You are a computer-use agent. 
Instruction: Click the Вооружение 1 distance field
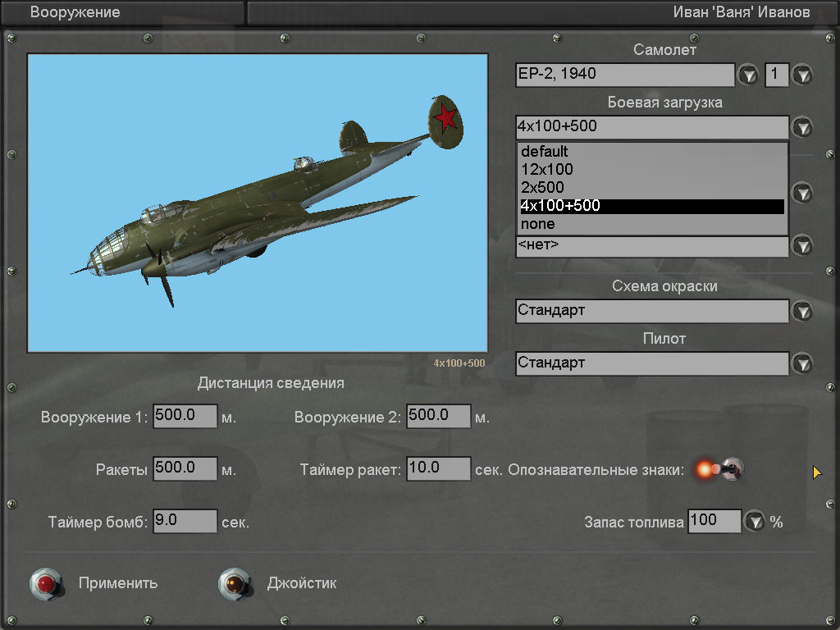coord(185,417)
